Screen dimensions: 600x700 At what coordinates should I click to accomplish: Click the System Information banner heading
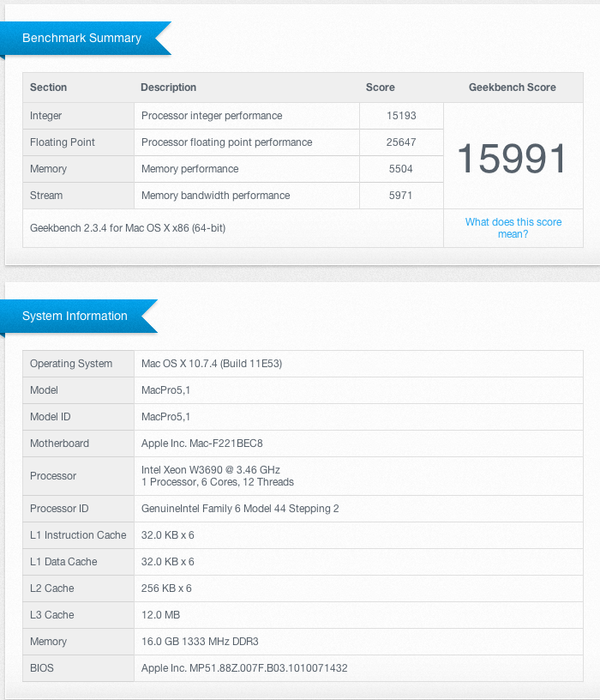pos(75,316)
